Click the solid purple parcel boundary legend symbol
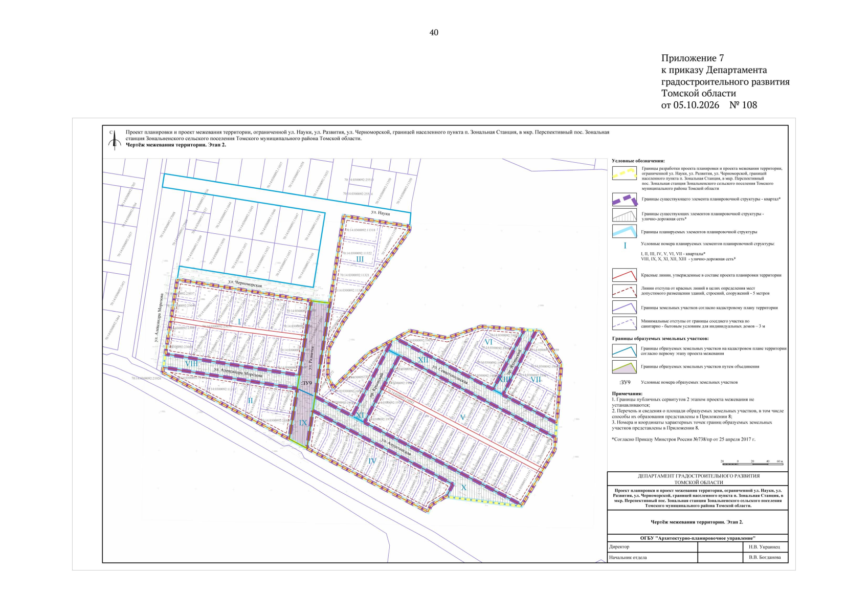 624,308
